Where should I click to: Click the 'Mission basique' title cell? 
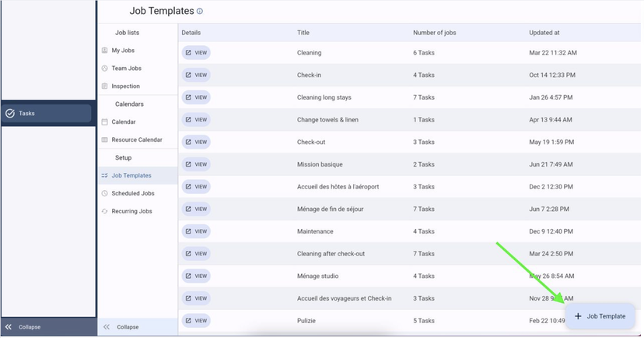pyautogui.click(x=320, y=164)
